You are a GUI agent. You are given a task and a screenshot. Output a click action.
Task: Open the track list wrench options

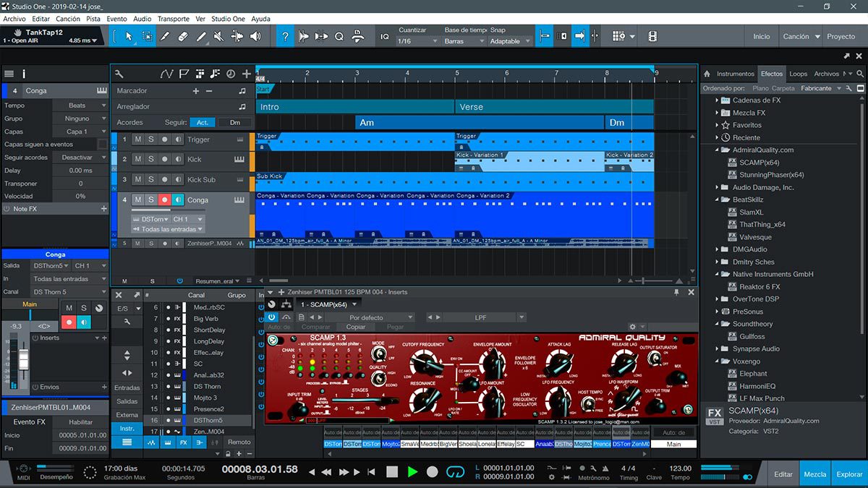coord(119,74)
